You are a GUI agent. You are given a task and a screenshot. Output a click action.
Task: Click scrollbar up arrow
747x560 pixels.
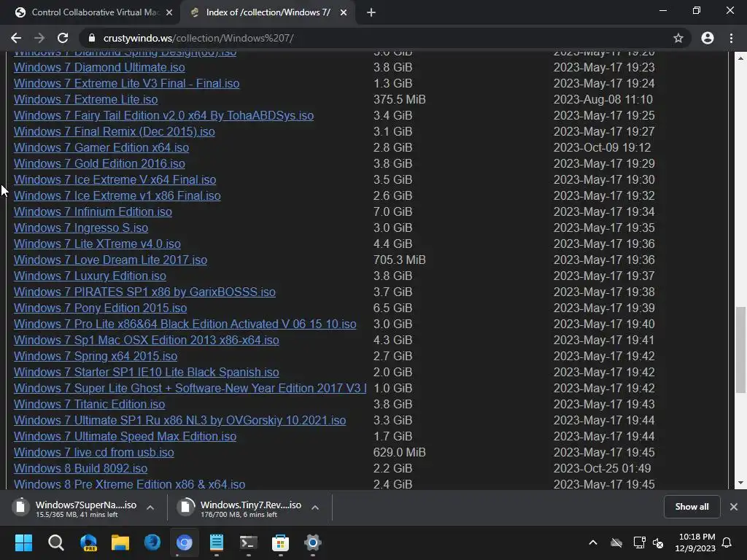click(x=740, y=58)
